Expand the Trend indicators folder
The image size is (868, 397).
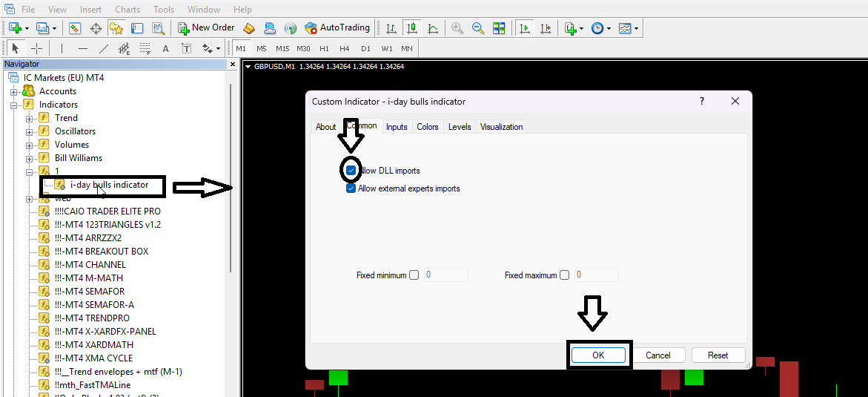click(x=30, y=118)
